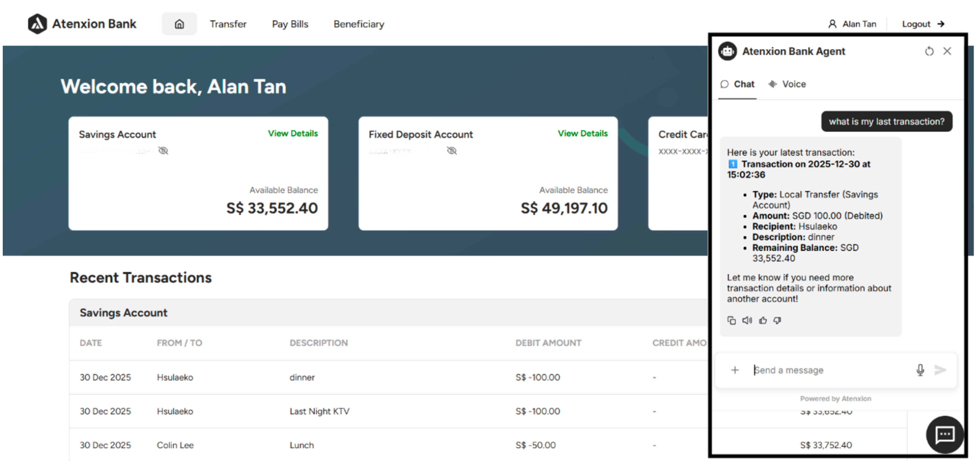Screen dimensions: 980x465
Task: Click the Powered by Atenxion text
Action: pos(835,398)
